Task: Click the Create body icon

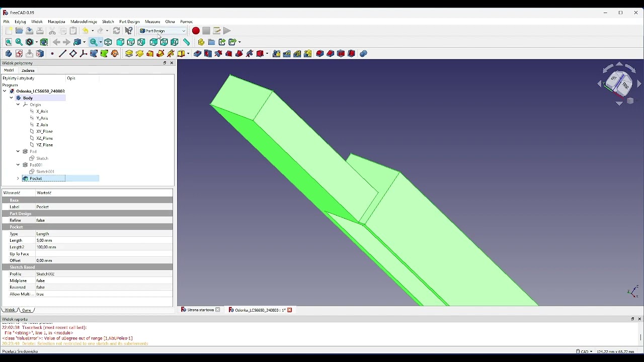Action: (x=9, y=54)
